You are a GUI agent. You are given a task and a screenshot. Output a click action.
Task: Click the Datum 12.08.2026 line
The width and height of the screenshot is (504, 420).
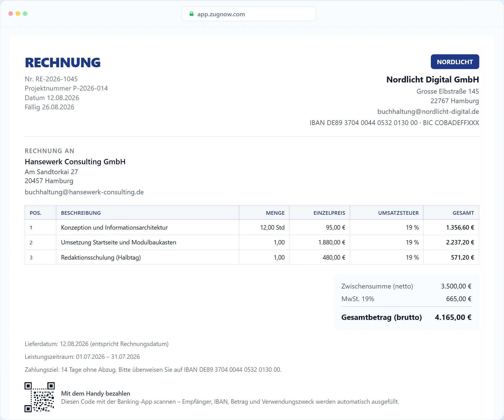pos(52,98)
